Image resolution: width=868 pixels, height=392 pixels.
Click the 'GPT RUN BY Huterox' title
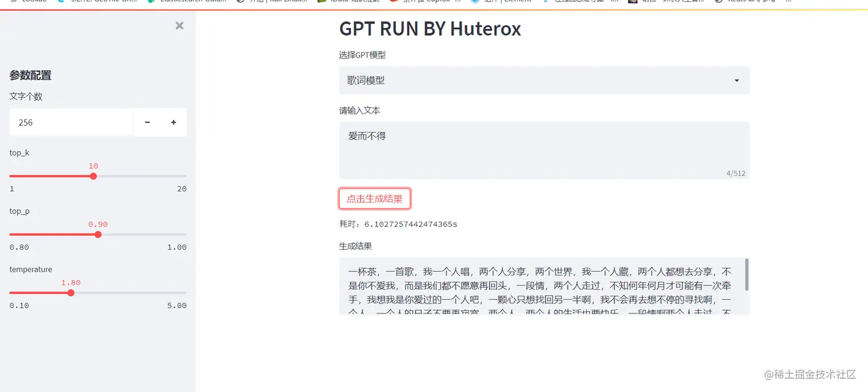pos(430,28)
